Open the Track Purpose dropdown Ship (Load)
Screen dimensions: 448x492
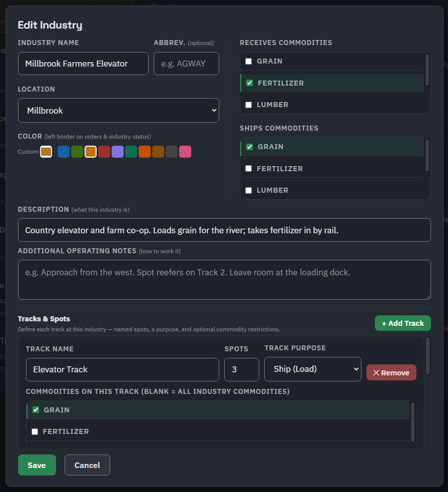click(x=312, y=369)
